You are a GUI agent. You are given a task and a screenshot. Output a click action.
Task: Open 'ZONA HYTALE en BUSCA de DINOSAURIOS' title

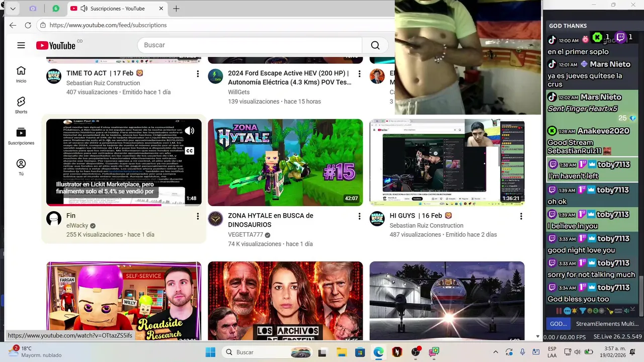click(271, 220)
